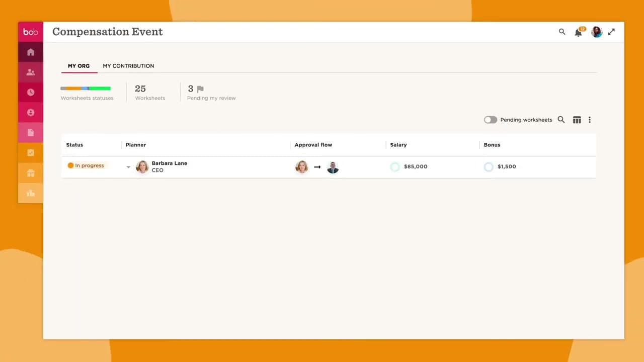This screenshot has height=362, width=644.
Task: Expand Barbara Lane's row with the arrow
Action: [128, 167]
